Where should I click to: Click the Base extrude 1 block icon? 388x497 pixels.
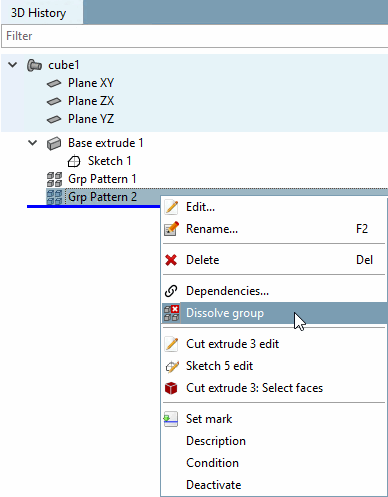pyautogui.click(x=54, y=143)
